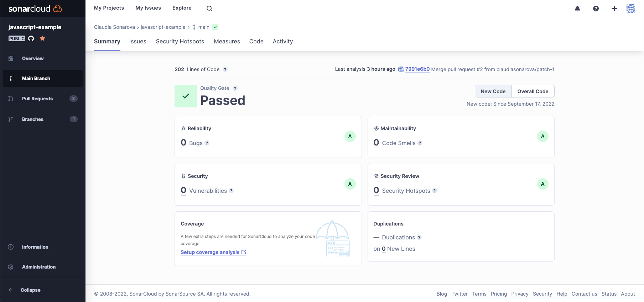Select the Overall Code toggle button

(x=533, y=91)
